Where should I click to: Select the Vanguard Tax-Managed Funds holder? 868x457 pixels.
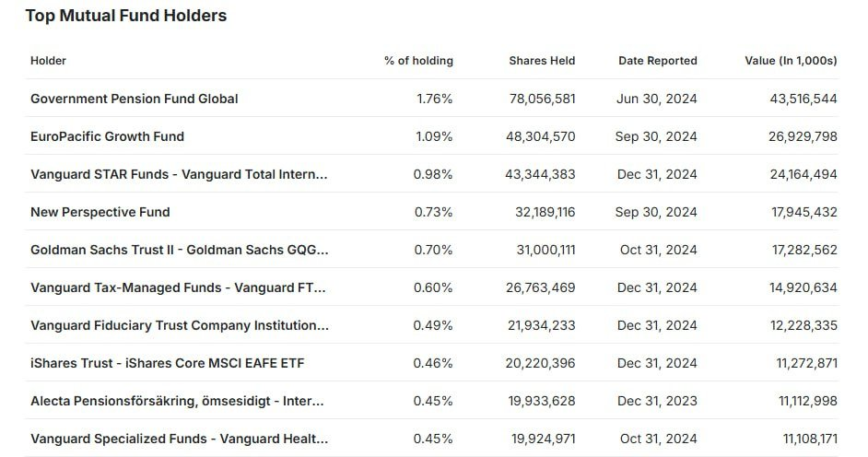click(x=178, y=287)
